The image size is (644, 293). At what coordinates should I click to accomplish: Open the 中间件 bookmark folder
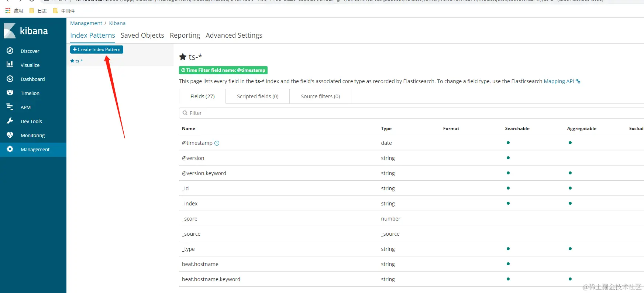[x=64, y=11]
